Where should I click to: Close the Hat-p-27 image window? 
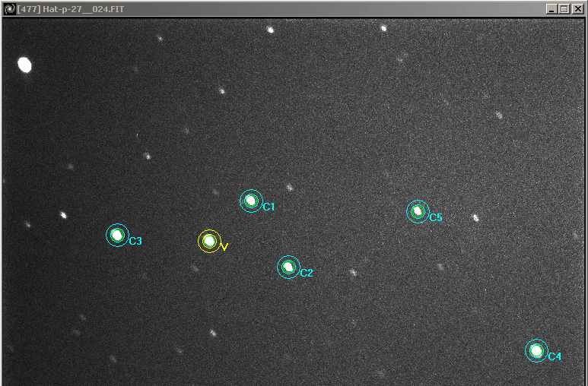pyautogui.click(x=577, y=8)
